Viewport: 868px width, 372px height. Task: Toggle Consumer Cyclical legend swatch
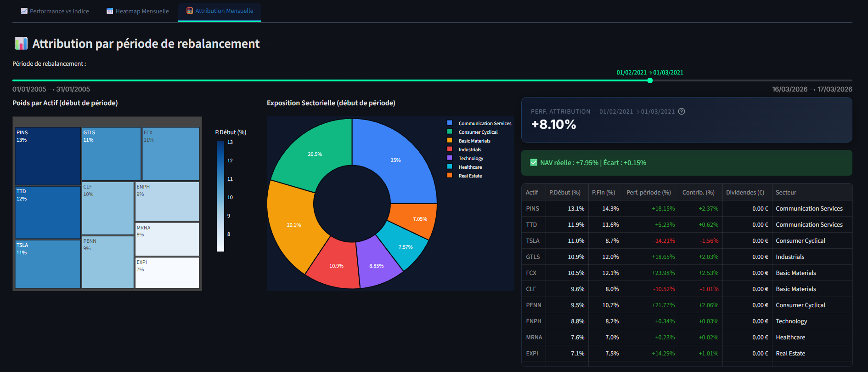pos(450,132)
